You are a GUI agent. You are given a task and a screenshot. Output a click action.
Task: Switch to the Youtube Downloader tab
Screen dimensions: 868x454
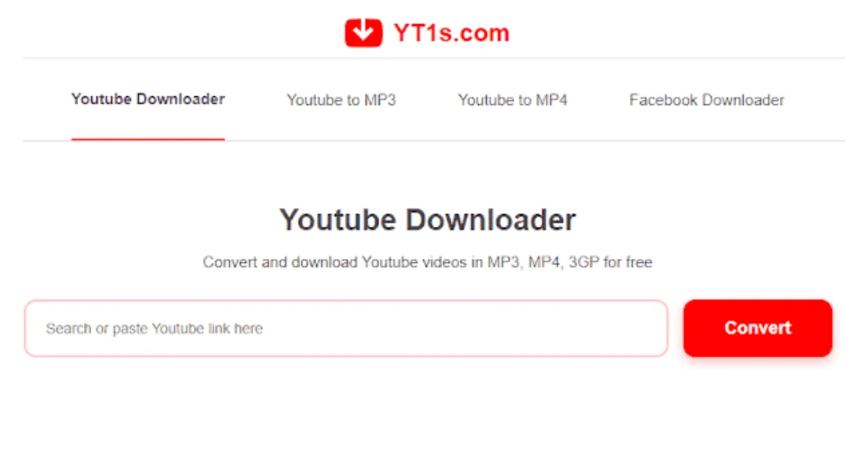[x=148, y=99]
